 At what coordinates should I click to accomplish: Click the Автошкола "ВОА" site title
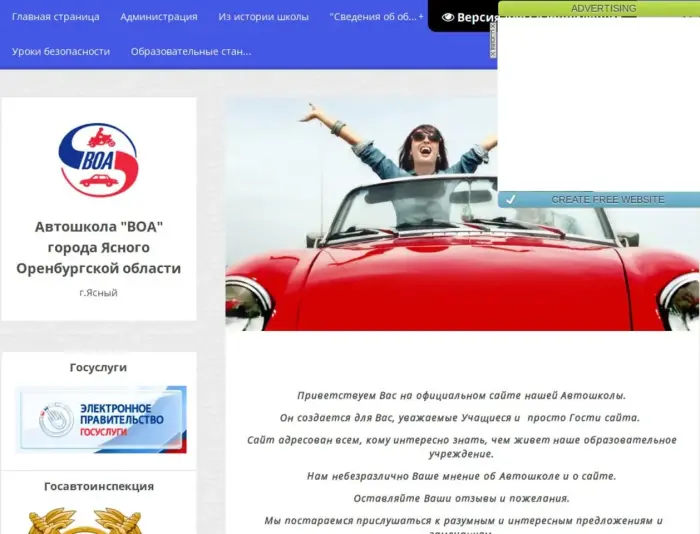pyautogui.click(x=98, y=247)
